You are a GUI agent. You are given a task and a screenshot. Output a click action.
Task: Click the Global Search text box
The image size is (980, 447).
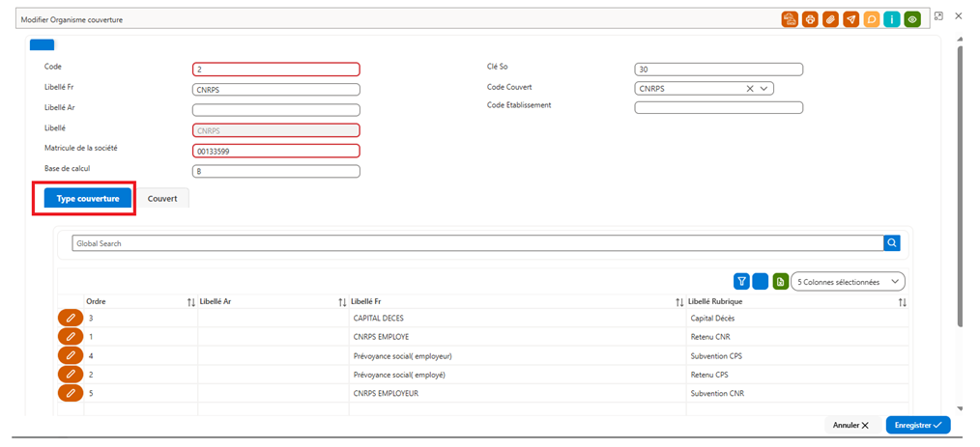click(x=477, y=243)
